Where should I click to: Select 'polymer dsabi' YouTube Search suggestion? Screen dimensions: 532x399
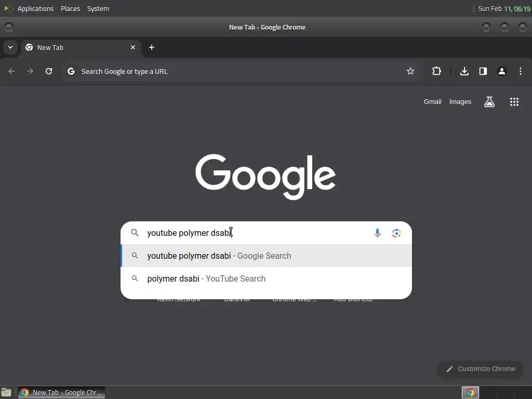[267, 278]
